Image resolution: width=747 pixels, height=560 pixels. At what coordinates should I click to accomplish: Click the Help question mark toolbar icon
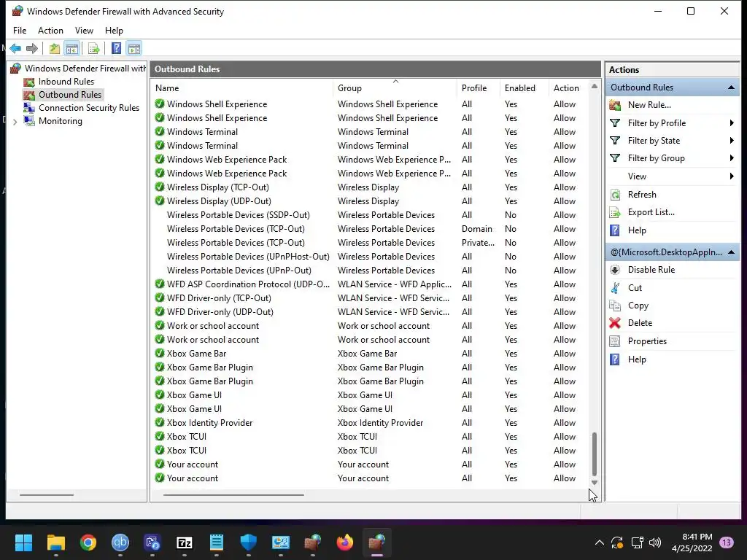pos(116,48)
